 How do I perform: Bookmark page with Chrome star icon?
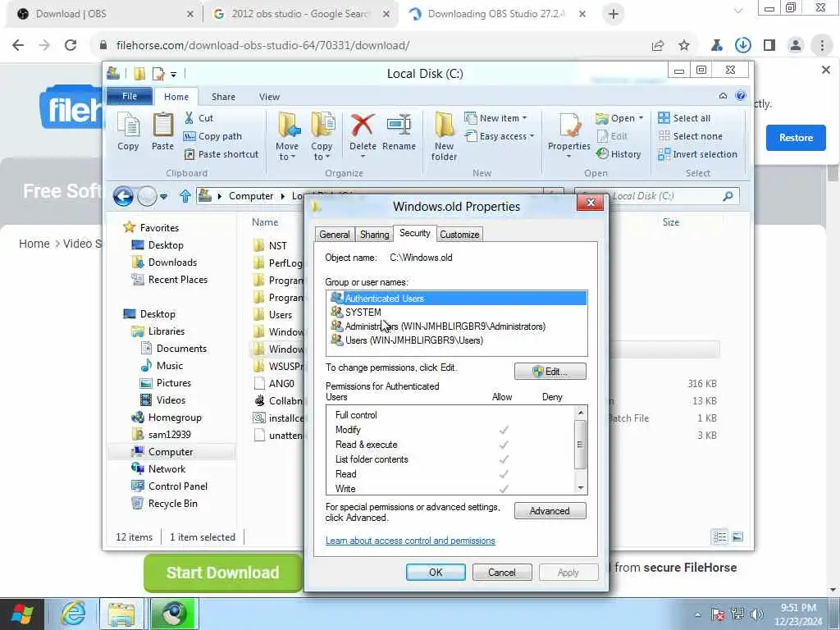684,46
